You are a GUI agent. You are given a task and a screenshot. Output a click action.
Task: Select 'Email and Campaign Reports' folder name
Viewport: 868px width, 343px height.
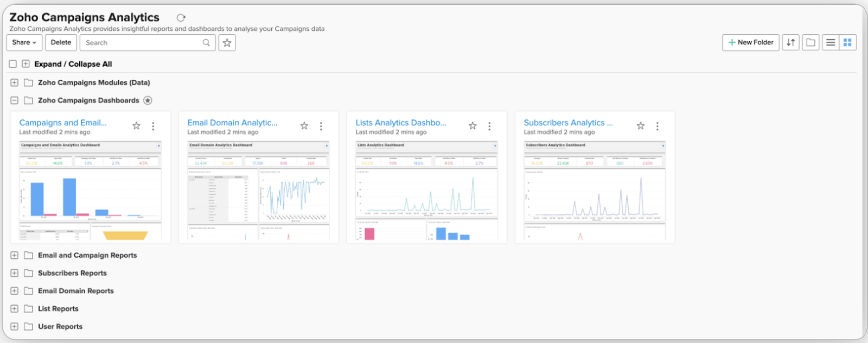pos(87,255)
